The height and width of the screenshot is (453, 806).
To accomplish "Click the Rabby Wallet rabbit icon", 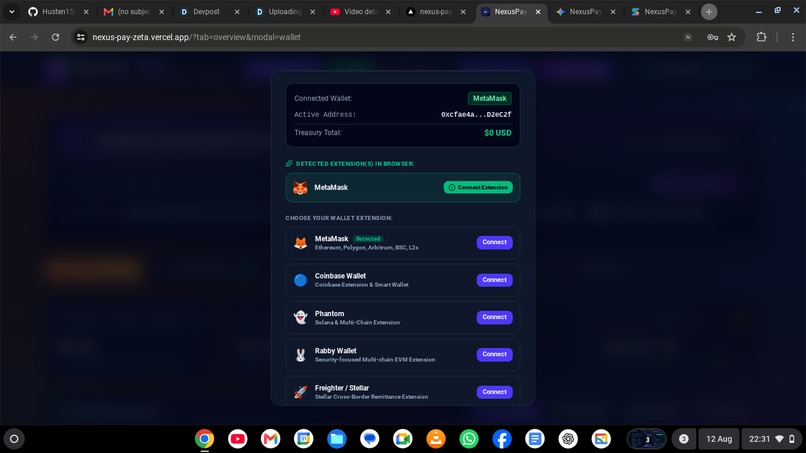I will pos(300,355).
